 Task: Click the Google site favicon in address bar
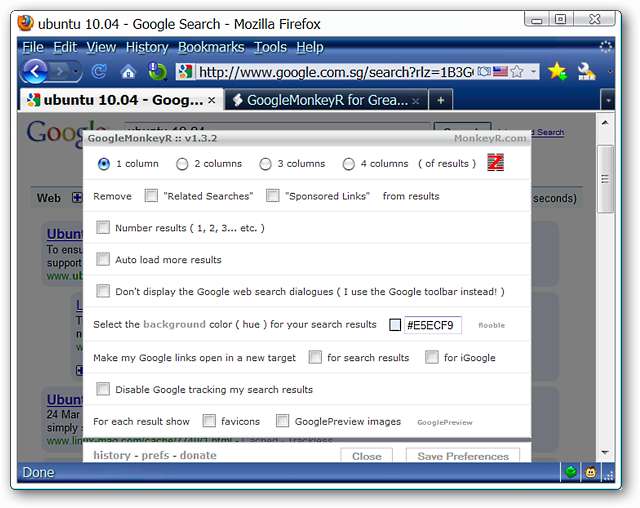click(185, 72)
